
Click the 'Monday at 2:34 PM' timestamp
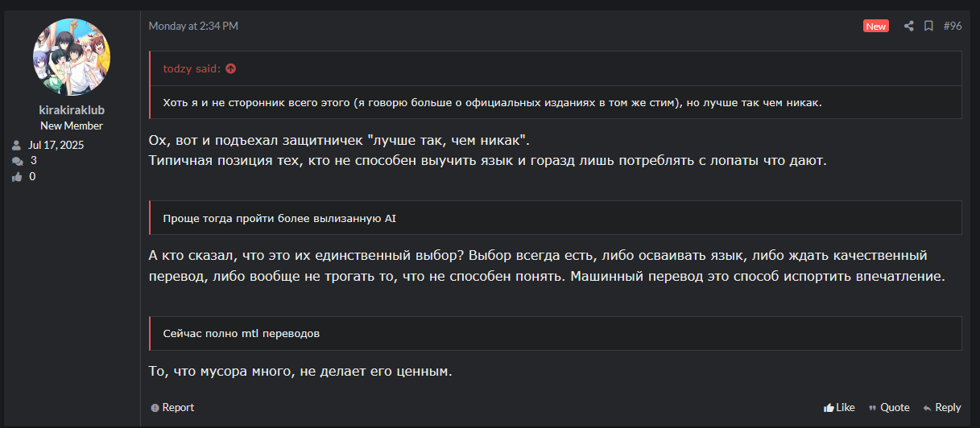click(x=193, y=26)
